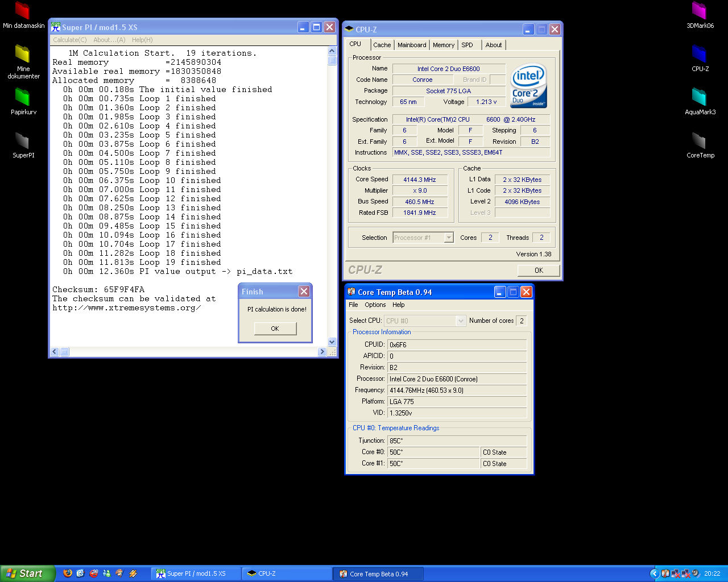Click the CPUID field 0x6F6
Image resolution: width=728 pixels, height=582 pixels.
coord(457,345)
